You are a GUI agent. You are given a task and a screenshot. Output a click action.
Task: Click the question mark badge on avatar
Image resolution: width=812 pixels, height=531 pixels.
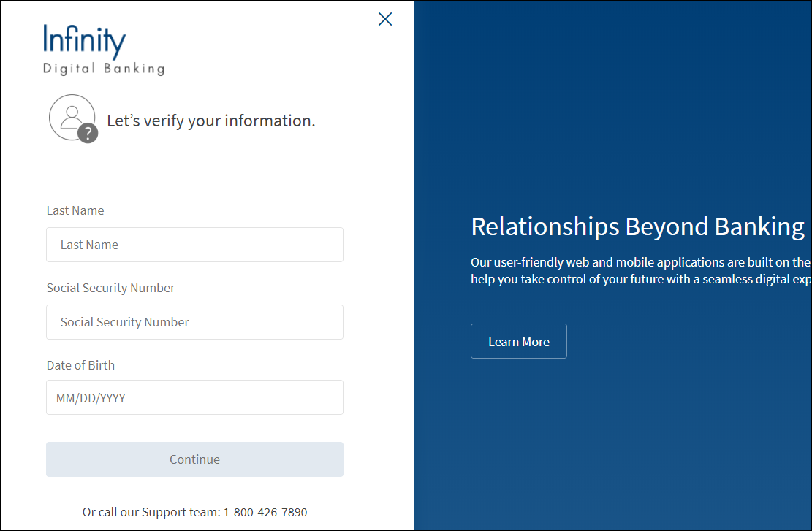(88, 133)
